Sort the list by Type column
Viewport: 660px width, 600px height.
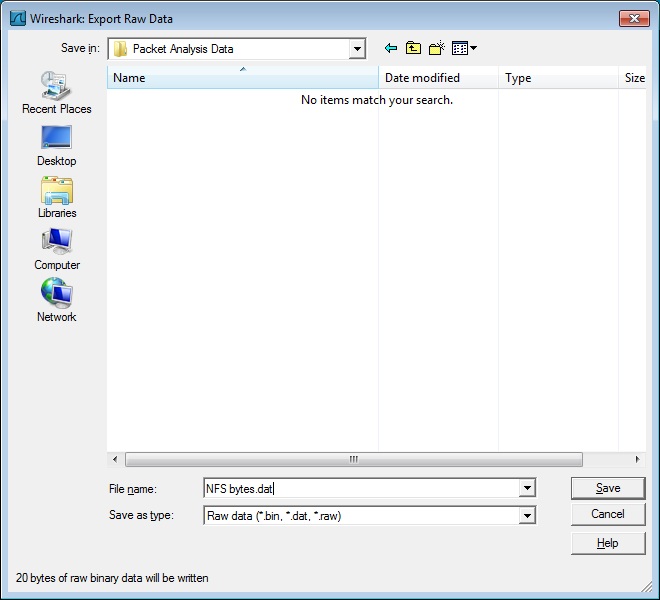(557, 78)
